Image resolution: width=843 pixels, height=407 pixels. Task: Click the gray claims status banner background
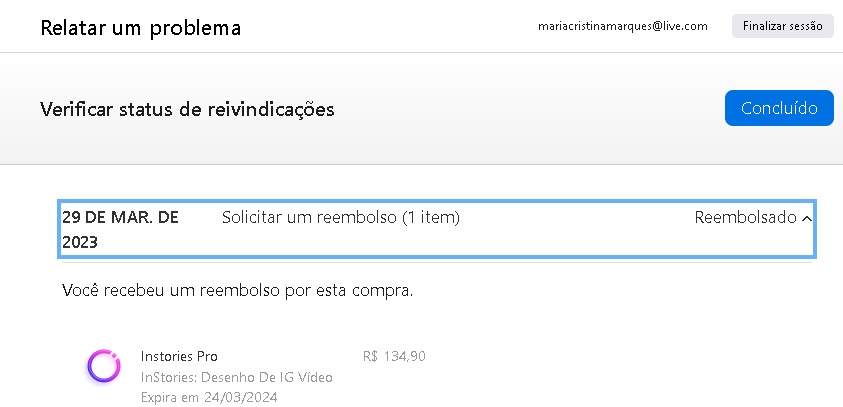500,140
